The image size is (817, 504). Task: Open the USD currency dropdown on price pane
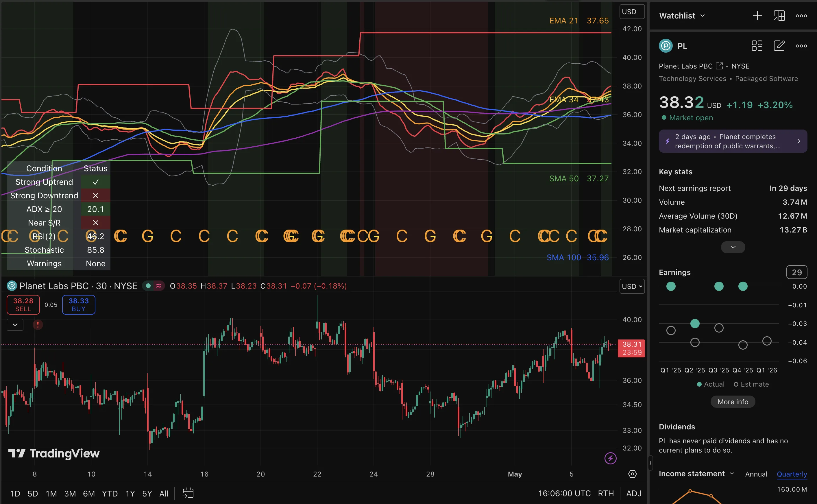click(x=632, y=286)
